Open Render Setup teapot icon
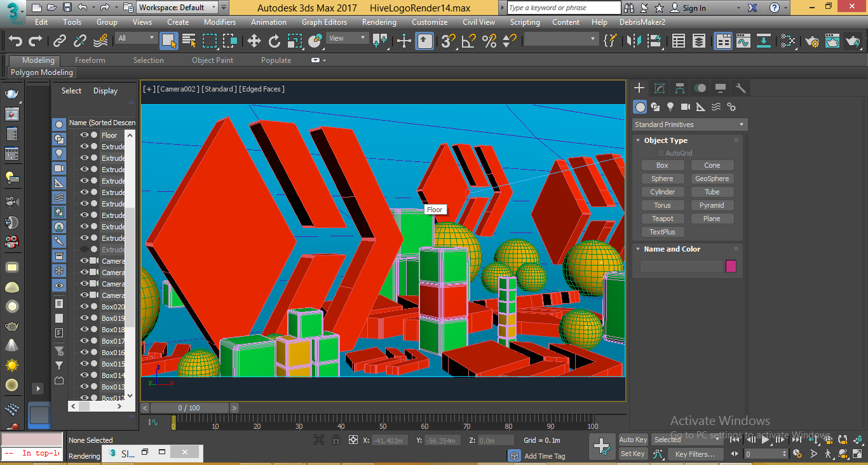 click(x=812, y=41)
